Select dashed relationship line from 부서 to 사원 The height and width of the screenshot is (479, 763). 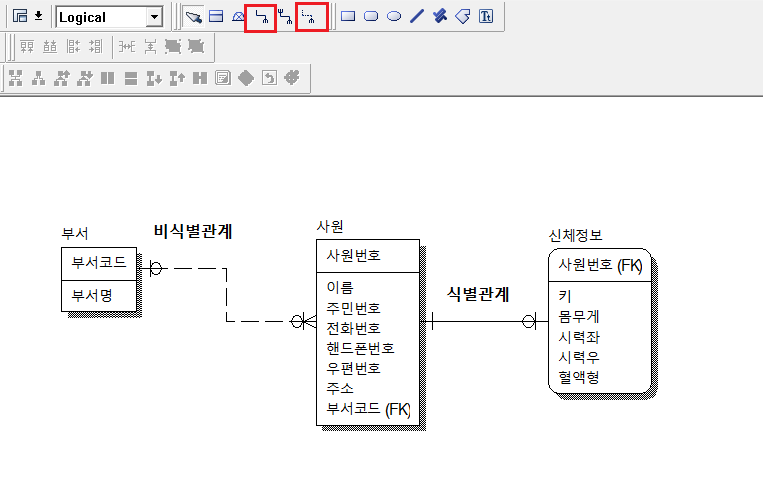tap(226, 295)
